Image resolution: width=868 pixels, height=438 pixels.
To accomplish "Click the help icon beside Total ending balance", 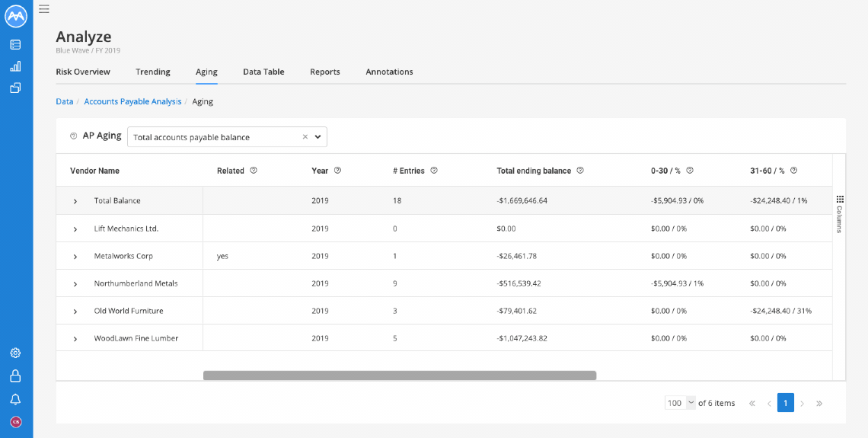I will coord(580,171).
